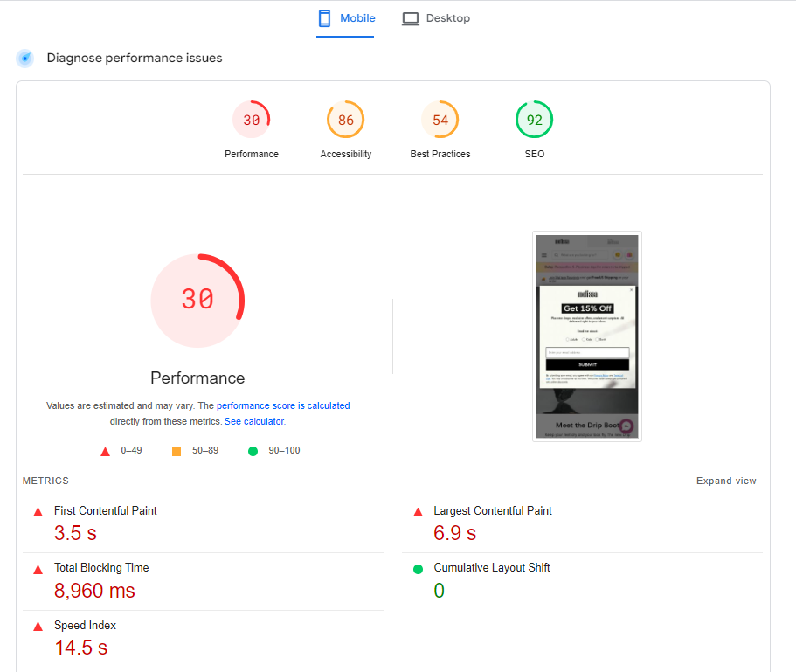The width and height of the screenshot is (796, 672).
Task: Click the mobile phone icon
Action: point(324,18)
